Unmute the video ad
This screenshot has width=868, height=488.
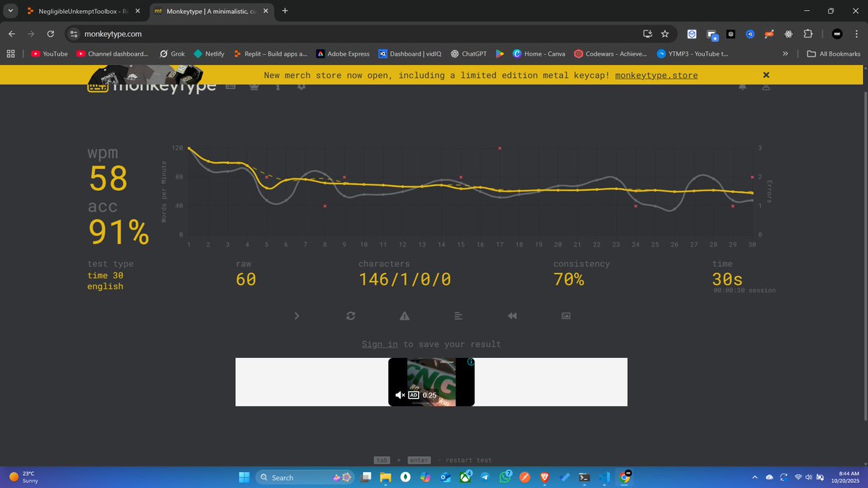coord(401,395)
